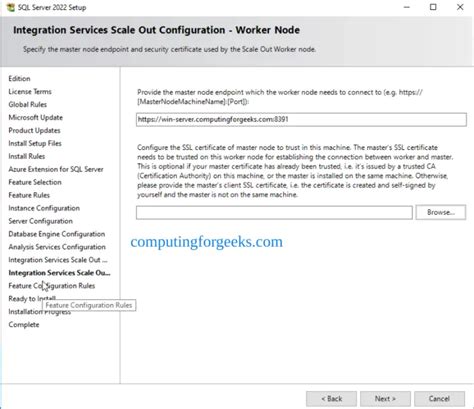Click the 'Provide the master node endpoint' instruction text
This screenshot has width=474, height=409.
280,97
